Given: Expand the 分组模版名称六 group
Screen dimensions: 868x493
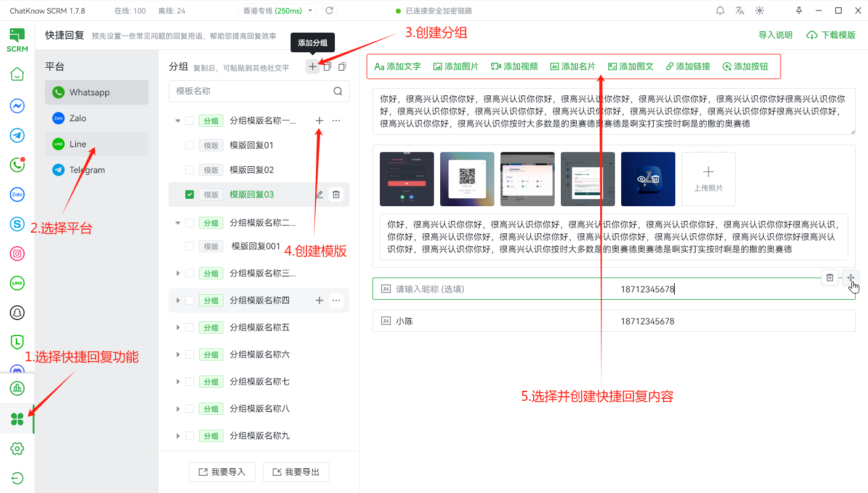Looking at the screenshot, I should click(x=178, y=355).
